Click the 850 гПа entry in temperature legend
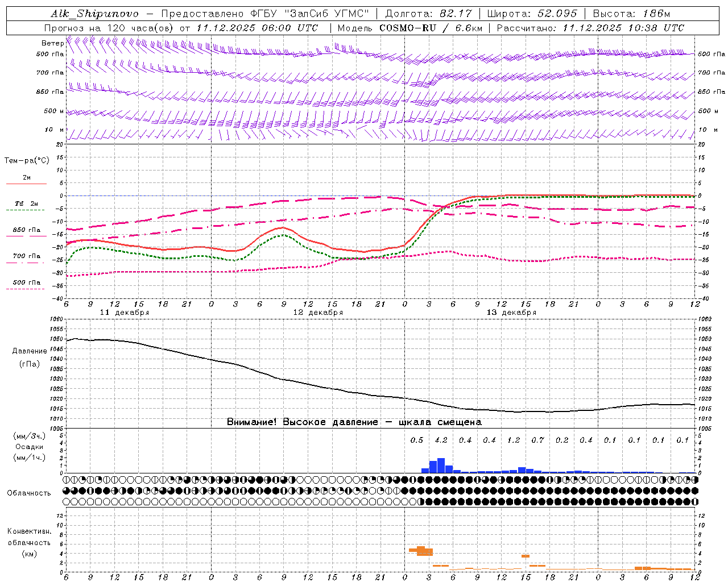This screenshot has height=582, width=728. pyautogui.click(x=27, y=230)
